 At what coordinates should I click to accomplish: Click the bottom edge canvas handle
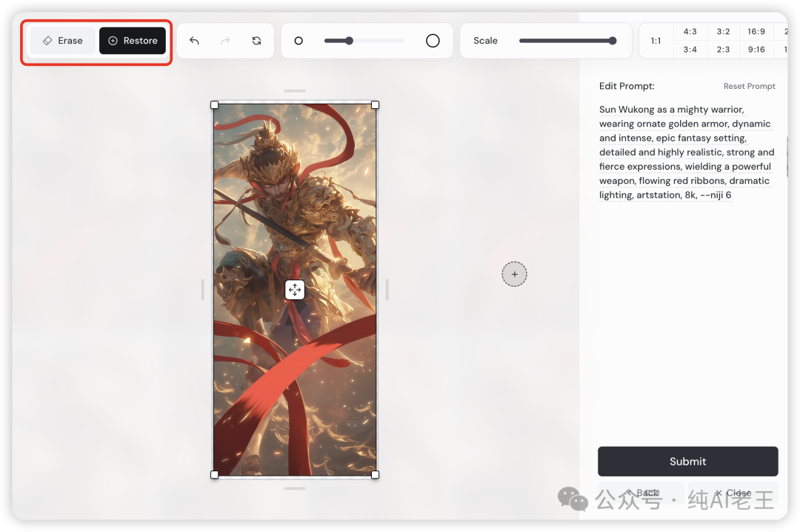coord(295,488)
